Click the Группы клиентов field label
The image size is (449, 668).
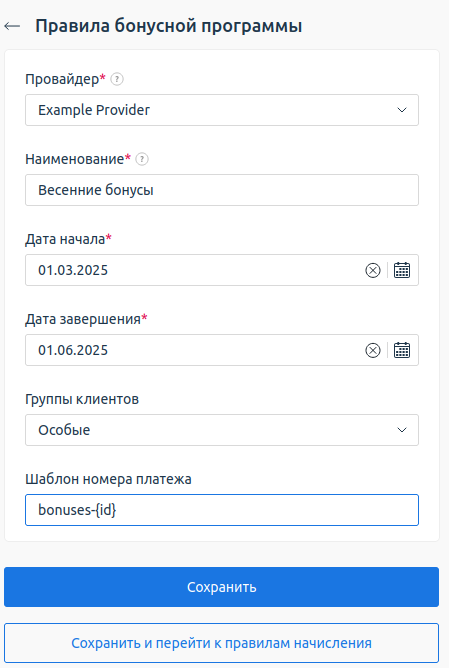[82, 399]
